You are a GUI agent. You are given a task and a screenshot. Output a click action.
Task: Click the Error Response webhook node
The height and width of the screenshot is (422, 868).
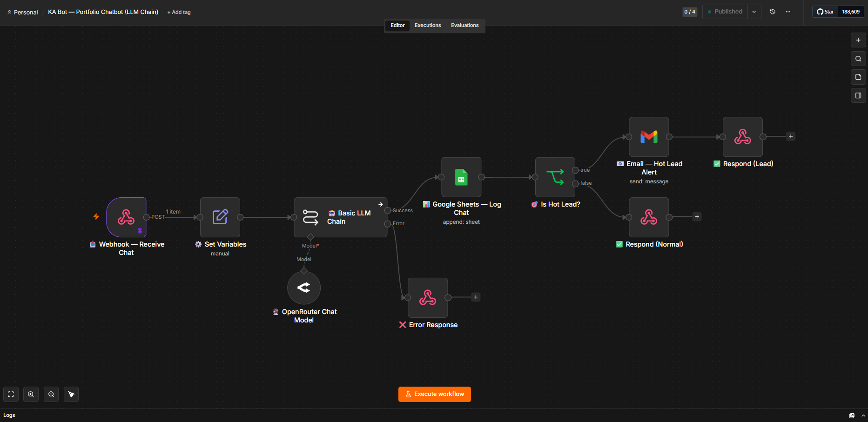(x=428, y=298)
